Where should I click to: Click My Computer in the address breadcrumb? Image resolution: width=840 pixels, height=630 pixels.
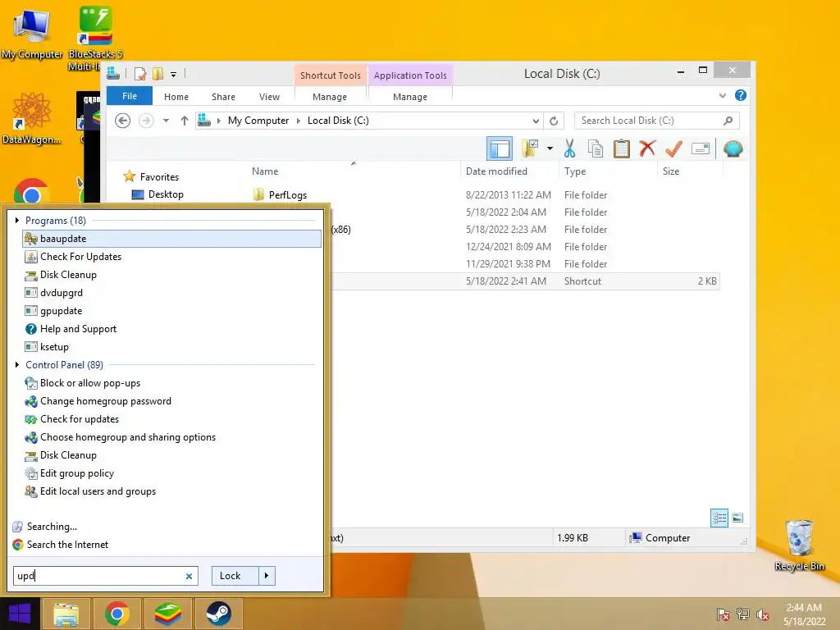click(258, 121)
